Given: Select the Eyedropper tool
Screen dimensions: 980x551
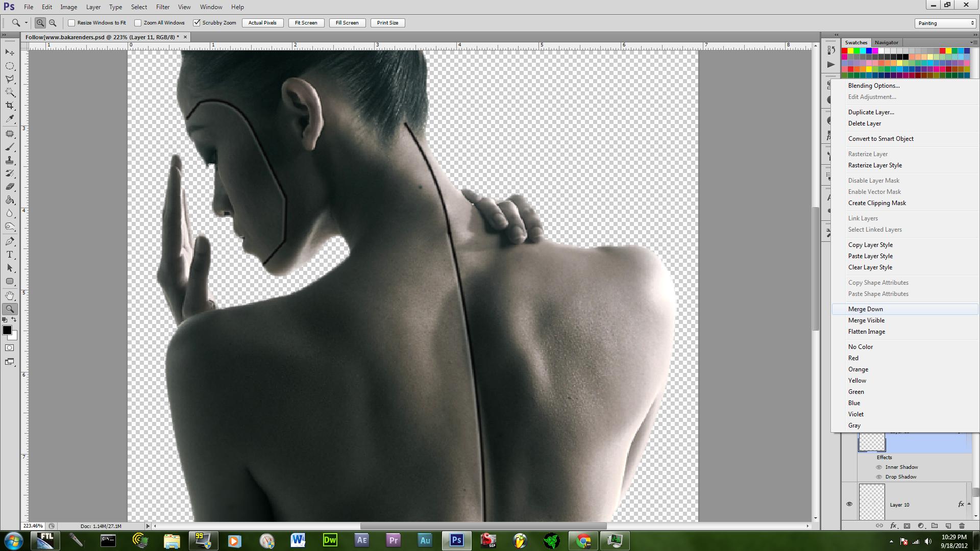Looking at the screenshot, I should [10, 119].
